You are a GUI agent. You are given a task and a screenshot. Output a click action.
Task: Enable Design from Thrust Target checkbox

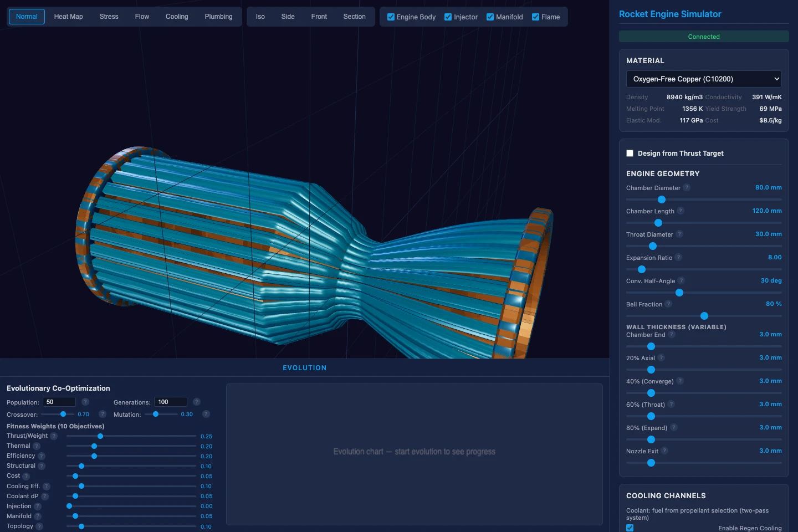[x=630, y=154]
